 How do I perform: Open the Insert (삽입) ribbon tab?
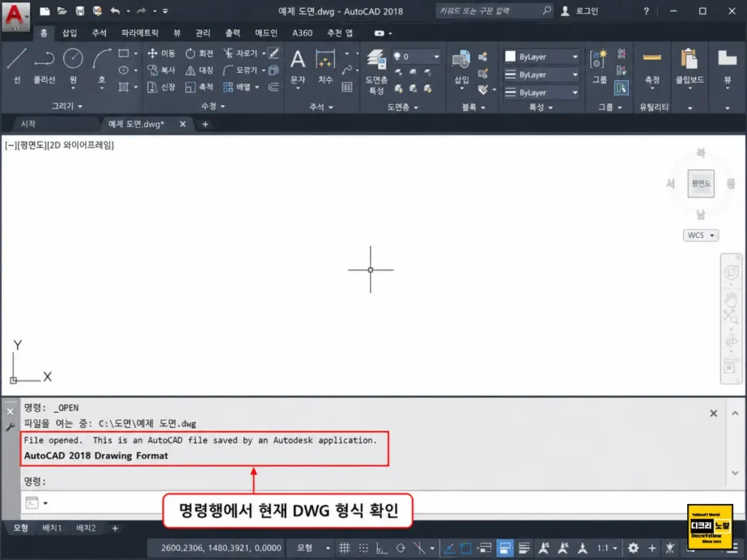(69, 33)
